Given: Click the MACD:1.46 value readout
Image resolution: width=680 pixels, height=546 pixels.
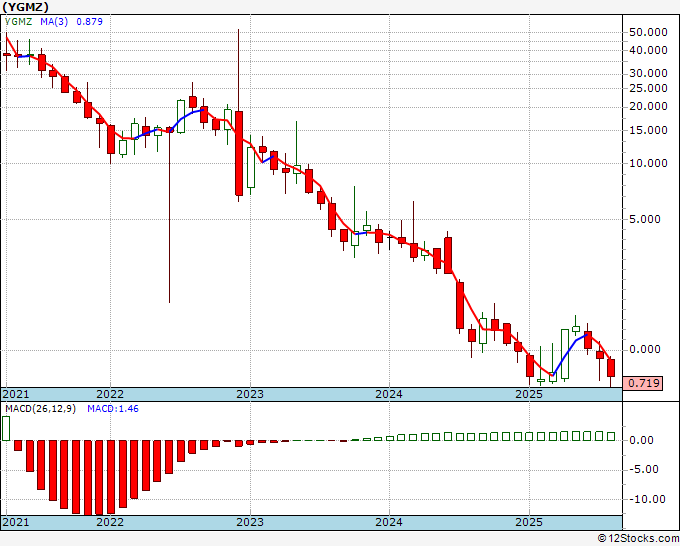Looking at the screenshot, I should coord(113,409).
